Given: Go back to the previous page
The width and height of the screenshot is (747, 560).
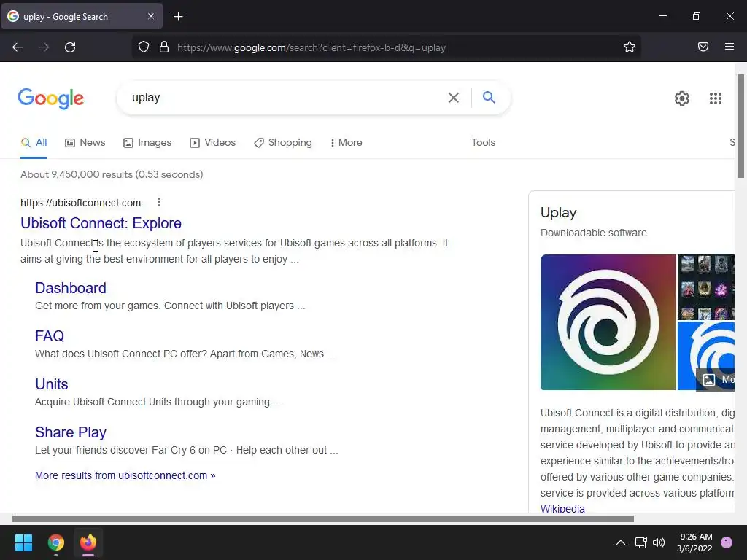Looking at the screenshot, I should pyautogui.click(x=18, y=47).
